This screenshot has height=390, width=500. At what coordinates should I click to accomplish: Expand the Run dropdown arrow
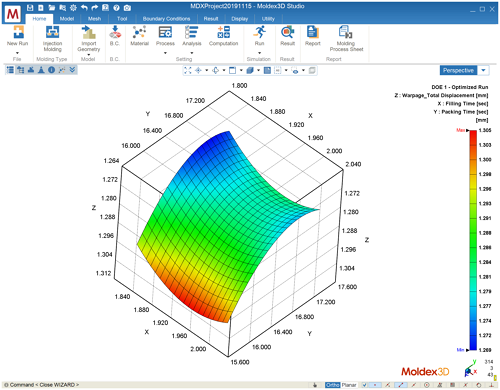pos(259,53)
